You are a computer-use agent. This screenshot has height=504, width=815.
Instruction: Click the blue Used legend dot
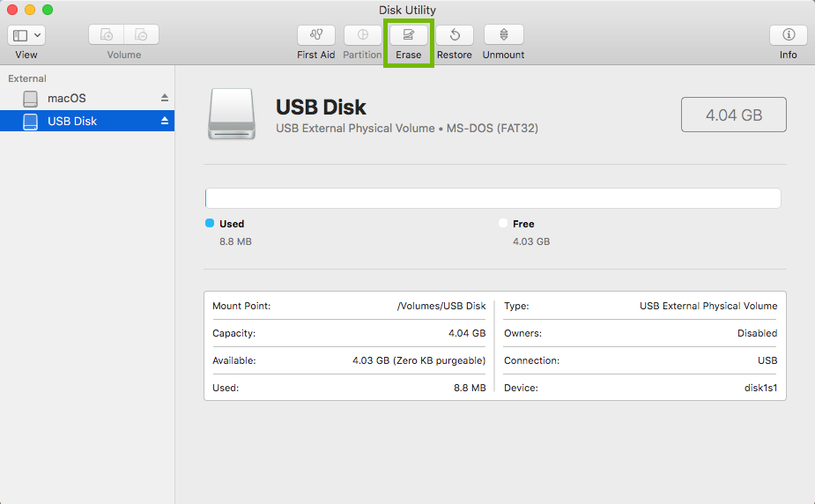click(x=210, y=223)
